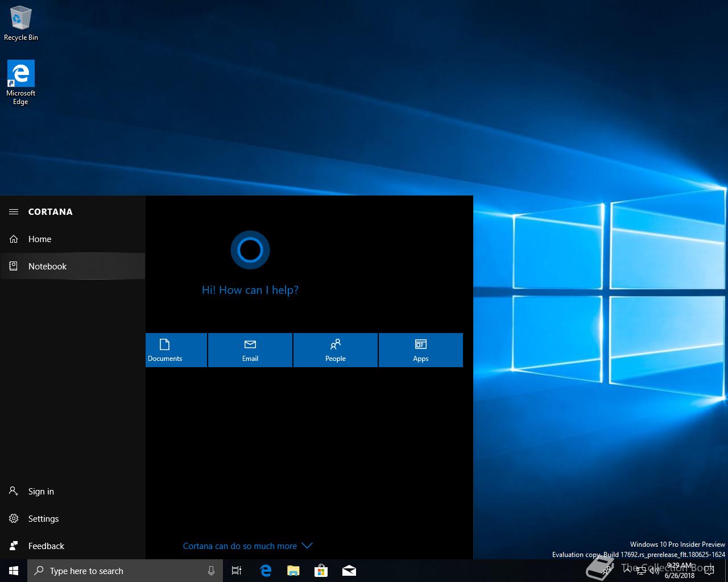The image size is (728, 582).
Task: Open File Explorer from the taskbar
Action: pyautogui.click(x=293, y=571)
